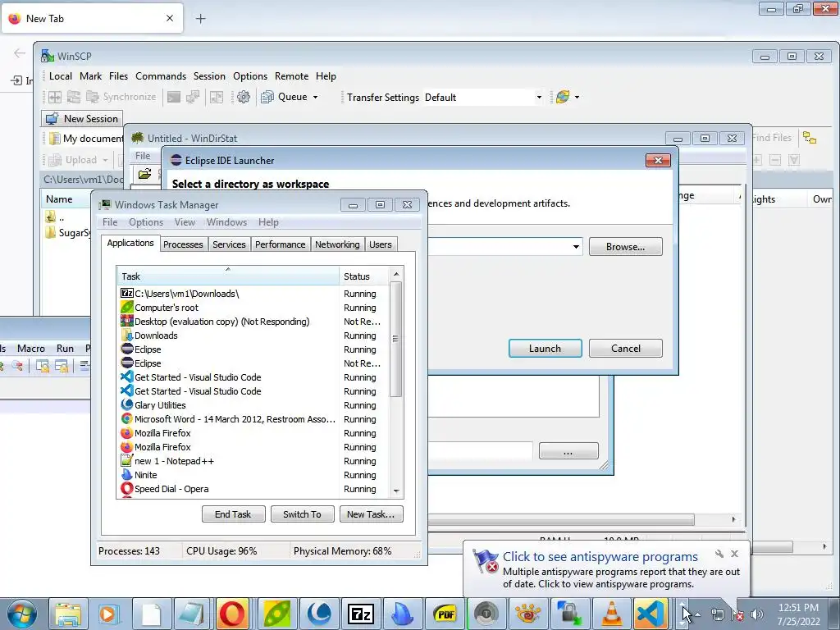Image resolution: width=840 pixels, height=630 pixels.
Task: Switch to the Performance tab
Action: pos(280,244)
